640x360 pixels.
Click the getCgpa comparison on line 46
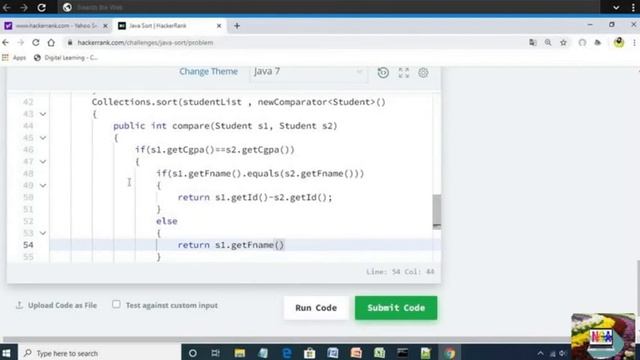(215, 150)
